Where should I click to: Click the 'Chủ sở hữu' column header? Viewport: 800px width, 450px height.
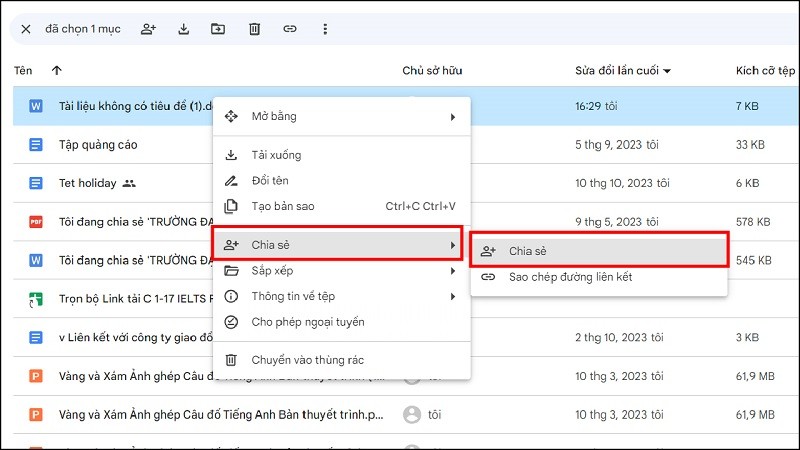pyautogui.click(x=432, y=70)
